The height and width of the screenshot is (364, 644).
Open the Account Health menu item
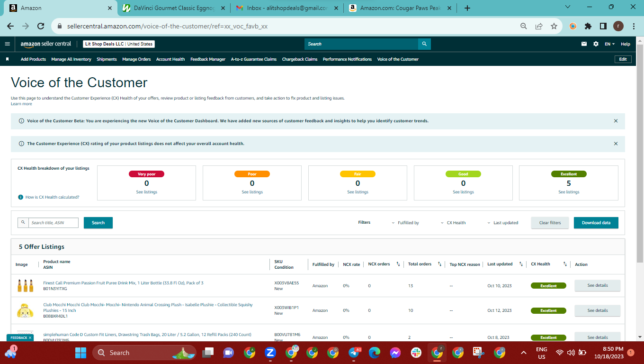(170, 59)
